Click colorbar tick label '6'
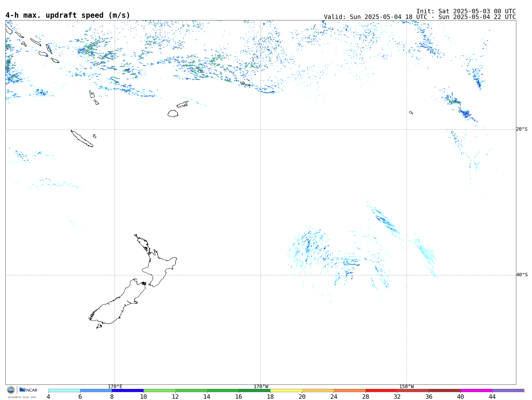The height and width of the screenshot is (400, 532). 80,397
